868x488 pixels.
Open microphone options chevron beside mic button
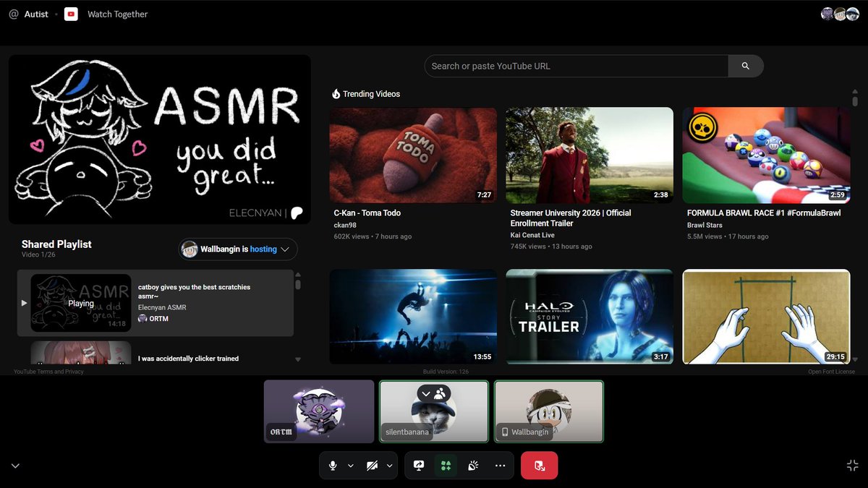pos(351,466)
